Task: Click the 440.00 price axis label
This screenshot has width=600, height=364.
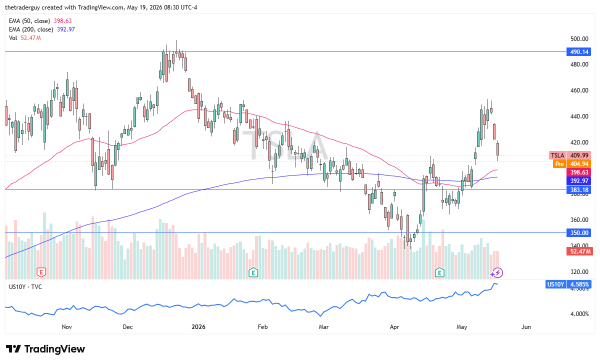Action: (x=578, y=116)
